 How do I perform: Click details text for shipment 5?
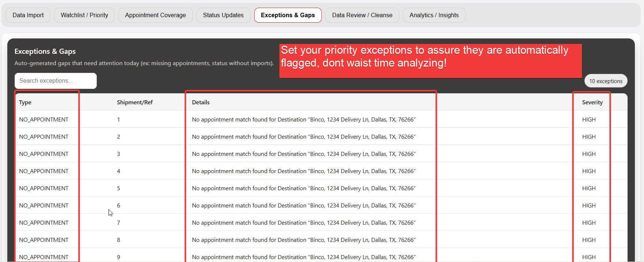click(304, 188)
